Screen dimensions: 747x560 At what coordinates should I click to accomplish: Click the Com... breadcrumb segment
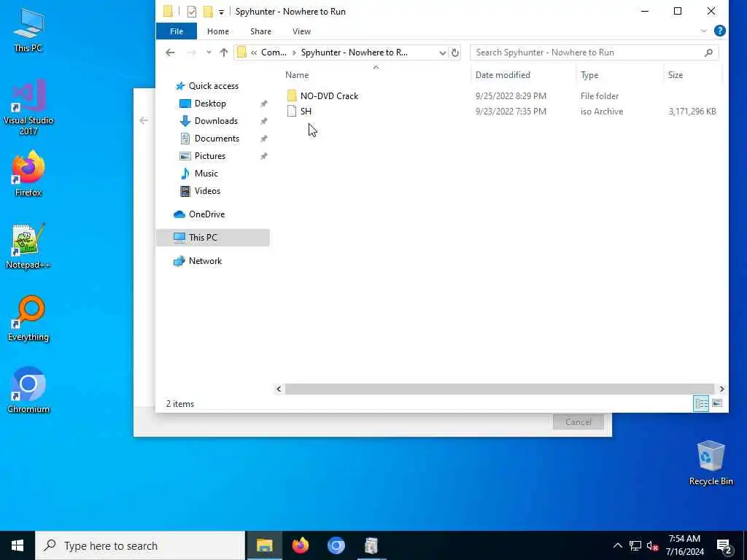274,52
